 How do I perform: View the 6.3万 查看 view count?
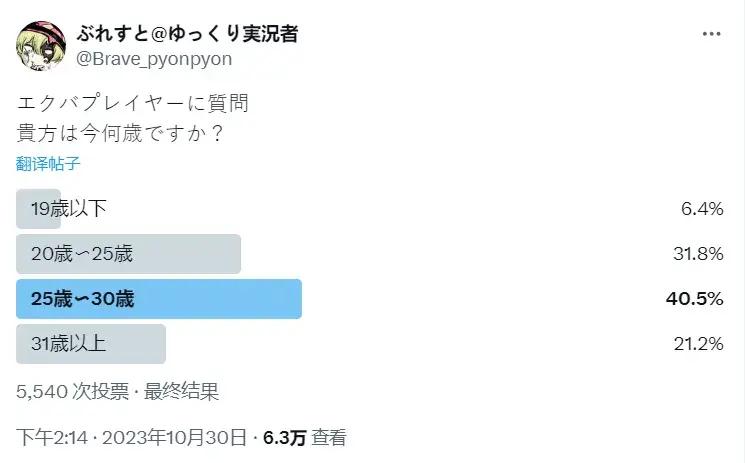click(304, 437)
